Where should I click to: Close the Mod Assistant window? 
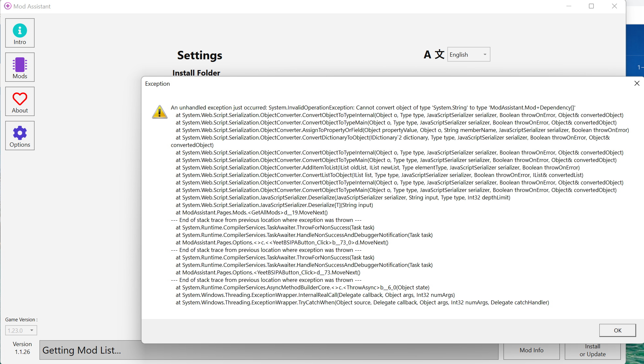click(614, 6)
